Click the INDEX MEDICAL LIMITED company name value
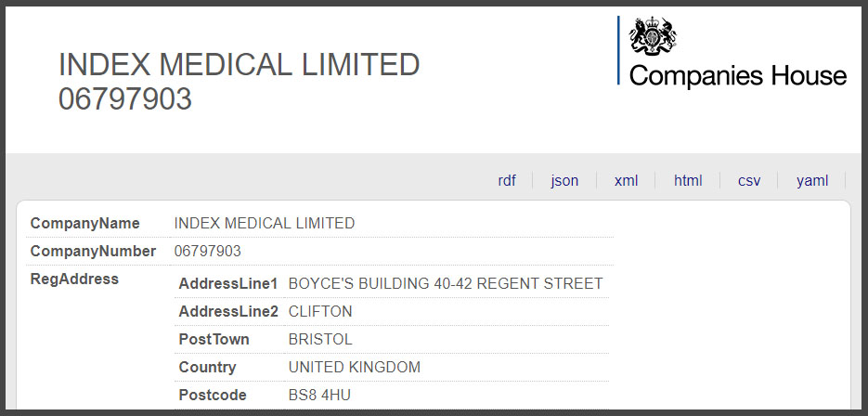The image size is (868, 416). (x=264, y=223)
